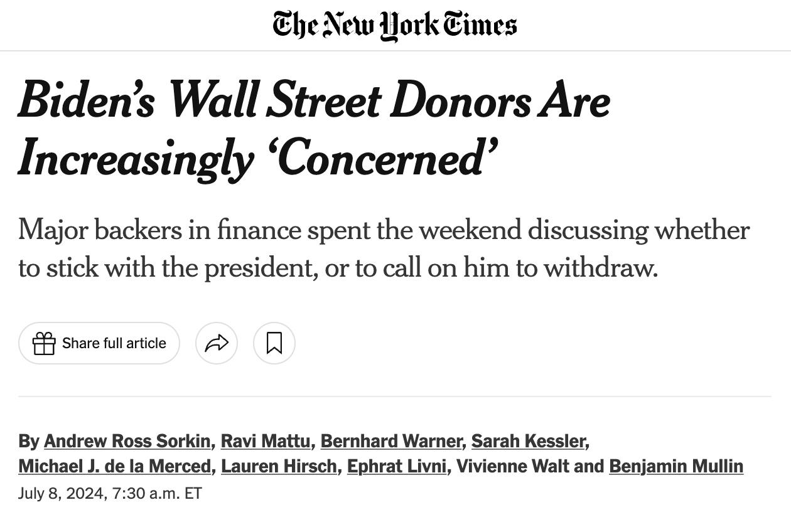The image size is (791, 532).
Task: Click the horizontal divider above the byline
Action: tap(394, 396)
